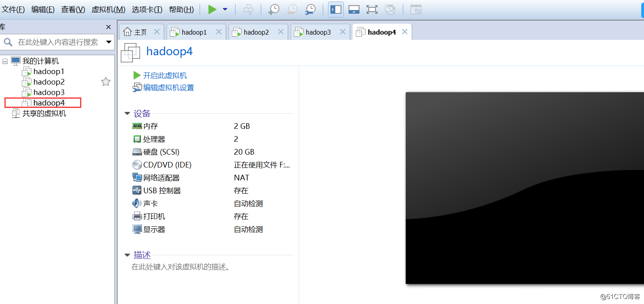Click the 网络适配器 network icon
Image resolution: width=644 pixels, height=304 pixels.
[137, 178]
